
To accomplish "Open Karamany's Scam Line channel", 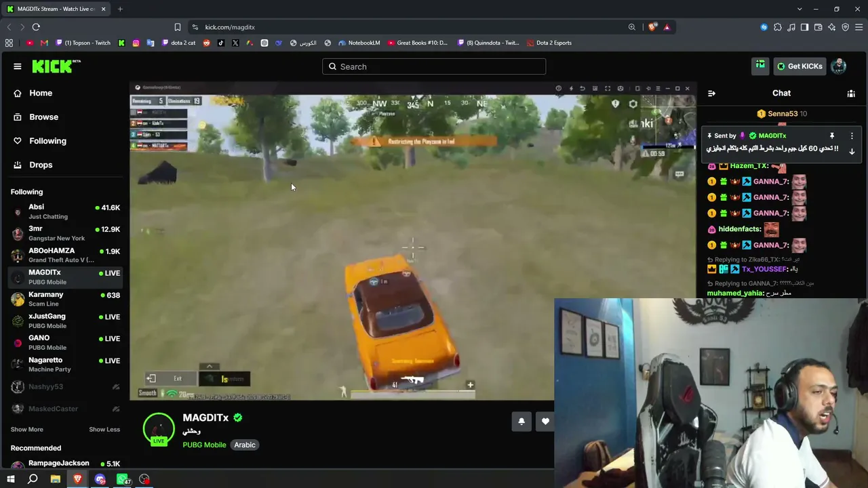I will tap(65, 299).
